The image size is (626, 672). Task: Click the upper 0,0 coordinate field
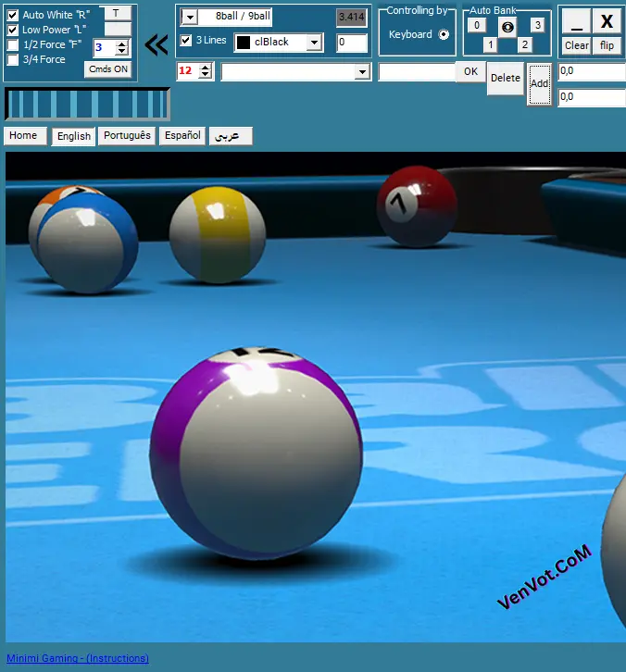click(592, 71)
